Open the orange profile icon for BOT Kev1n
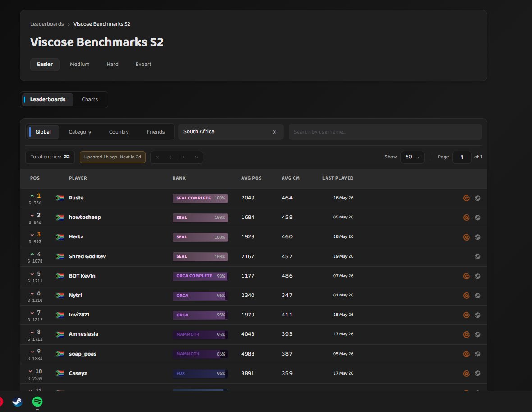The height and width of the screenshot is (412, 532). pyautogui.click(x=467, y=276)
